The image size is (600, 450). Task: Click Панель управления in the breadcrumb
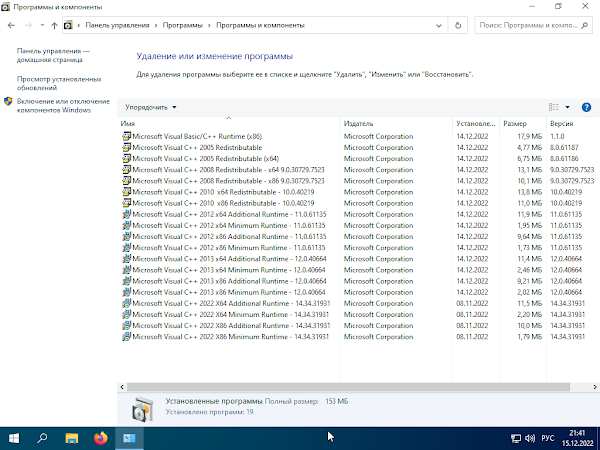(117, 25)
